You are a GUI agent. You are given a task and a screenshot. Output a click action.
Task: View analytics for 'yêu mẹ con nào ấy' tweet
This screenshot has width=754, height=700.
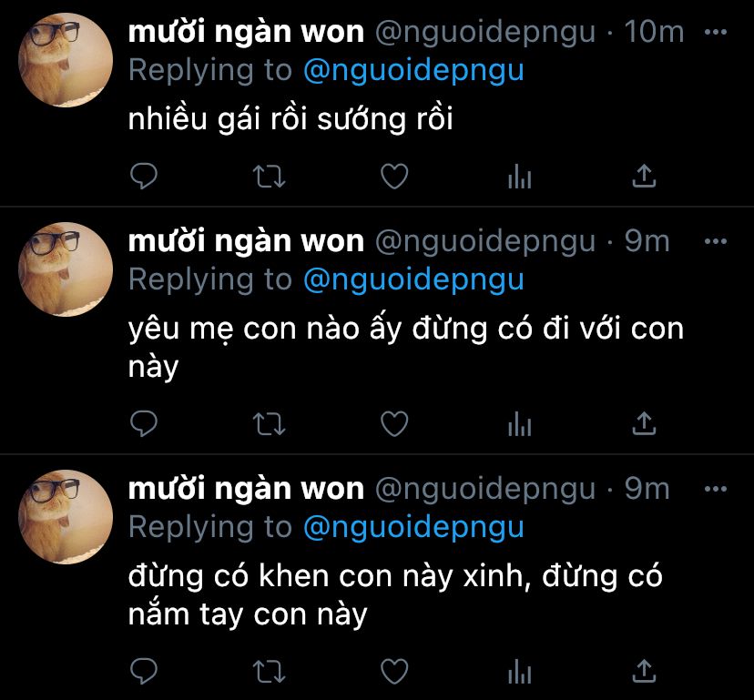point(519,423)
